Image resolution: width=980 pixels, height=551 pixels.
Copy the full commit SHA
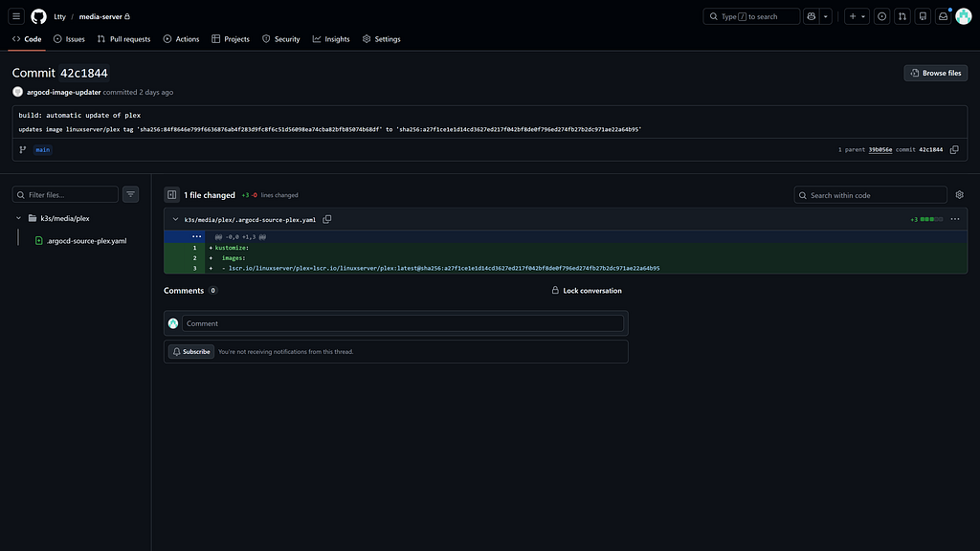[x=954, y=150]
